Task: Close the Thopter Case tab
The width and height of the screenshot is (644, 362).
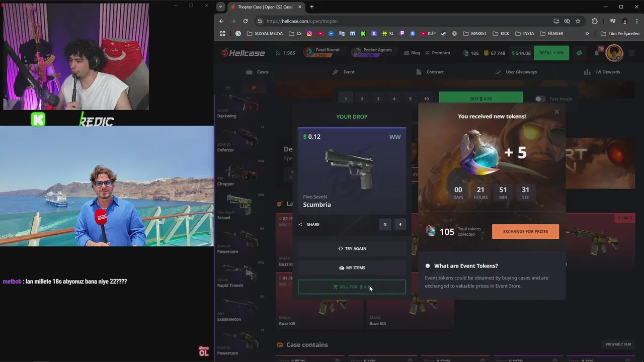Action: click(301, 7)
